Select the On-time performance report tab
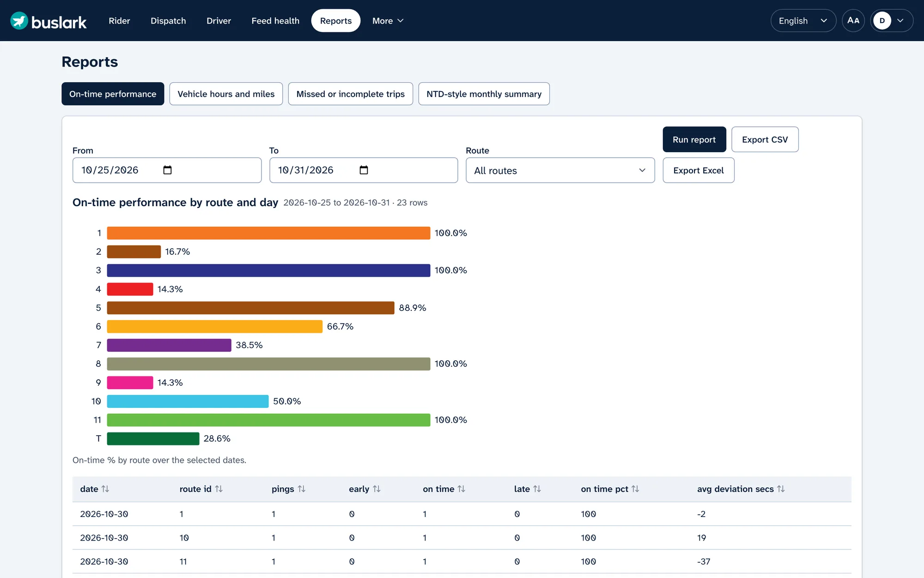Image resolution: width=924 pixels, height=578 pixels. pos(113,94)
